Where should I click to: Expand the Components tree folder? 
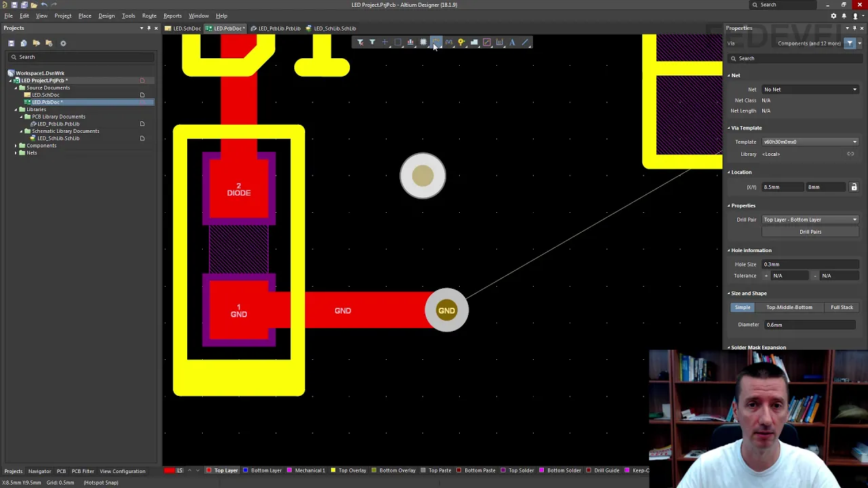pos(16,146)
